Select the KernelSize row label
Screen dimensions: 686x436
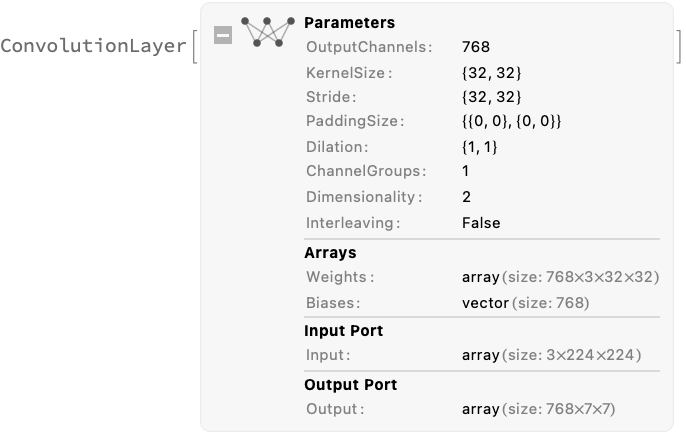click(x=349, y=73)
